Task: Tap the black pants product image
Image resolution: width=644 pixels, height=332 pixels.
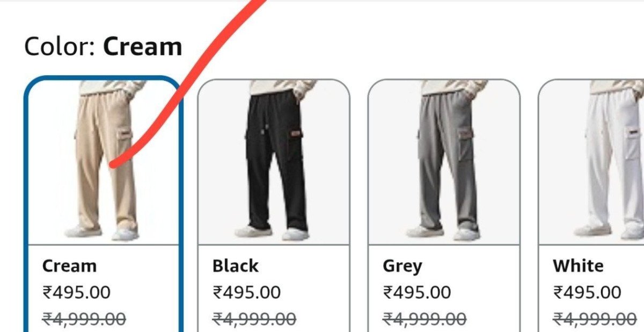Action: coord(274,162)
